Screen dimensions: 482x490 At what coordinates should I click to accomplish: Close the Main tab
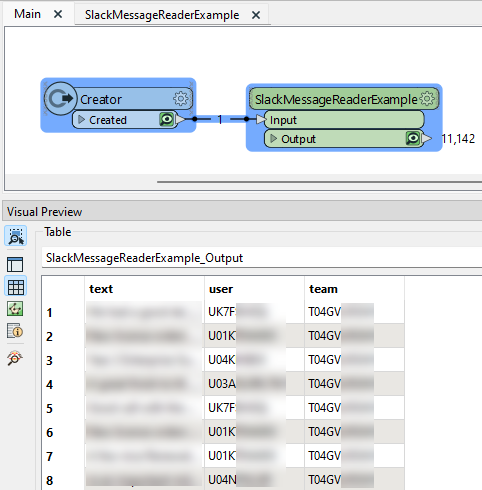58,14
